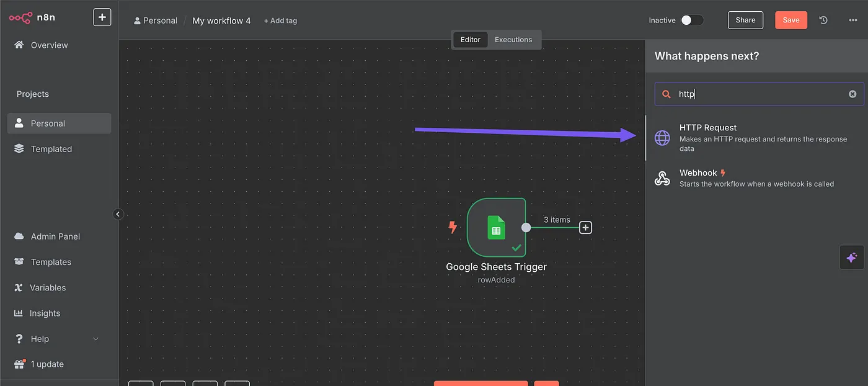Select the HTTP Request node

click(x=756, y=138)
